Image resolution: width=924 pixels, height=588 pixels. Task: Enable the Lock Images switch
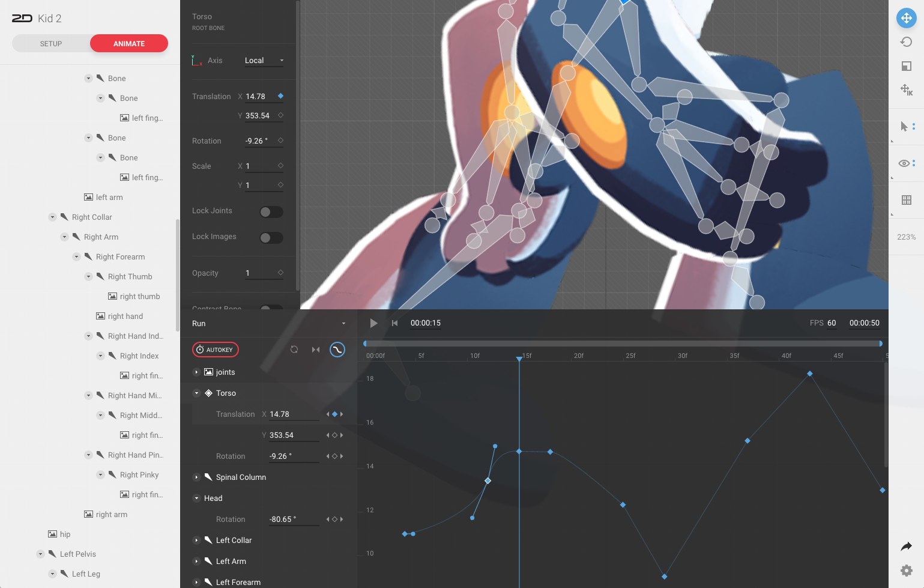click(271, 238)
